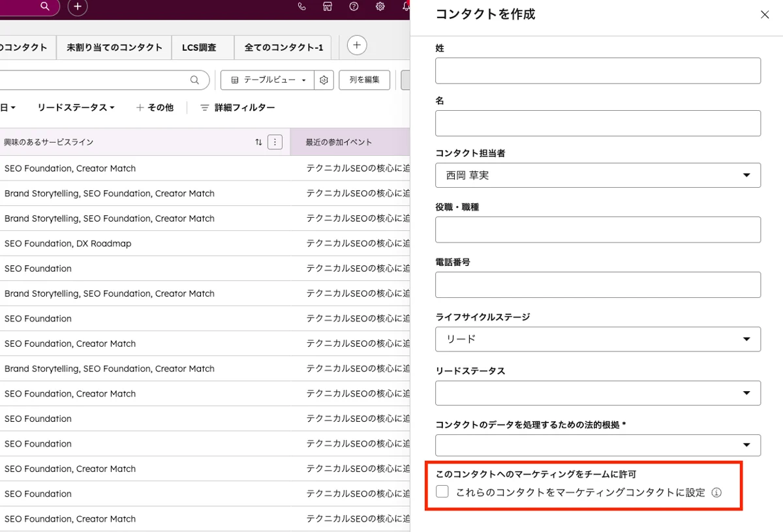Check notifications via the bell icon
Viewport: 783px width, 532px height.
point(406,7)
